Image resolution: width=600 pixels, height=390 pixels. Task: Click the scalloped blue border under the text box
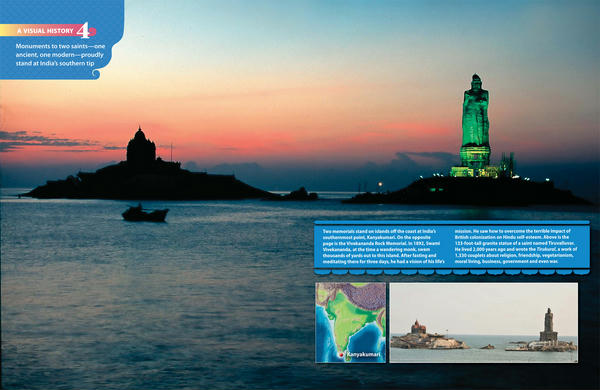click(452, 272)
